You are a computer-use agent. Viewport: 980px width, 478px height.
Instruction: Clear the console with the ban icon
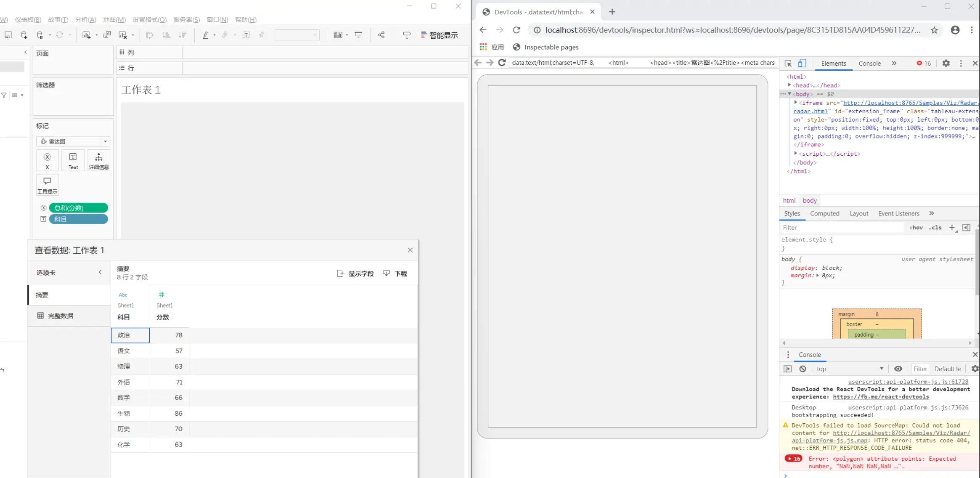click(803, 369)
